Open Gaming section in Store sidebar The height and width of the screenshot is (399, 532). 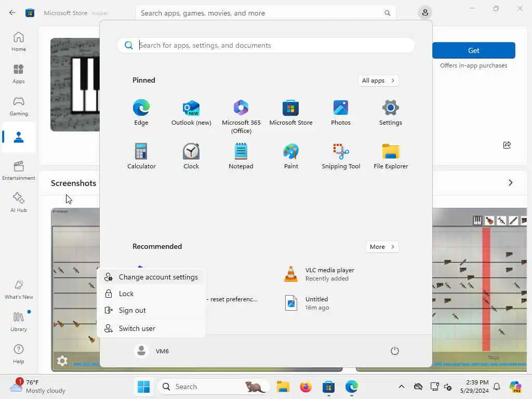[19, 106]
